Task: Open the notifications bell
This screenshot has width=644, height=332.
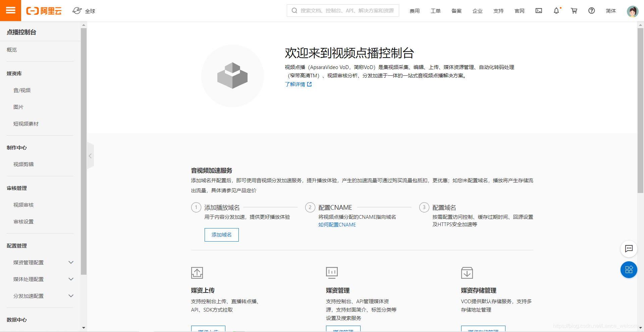Action: (x=556, y=11)
